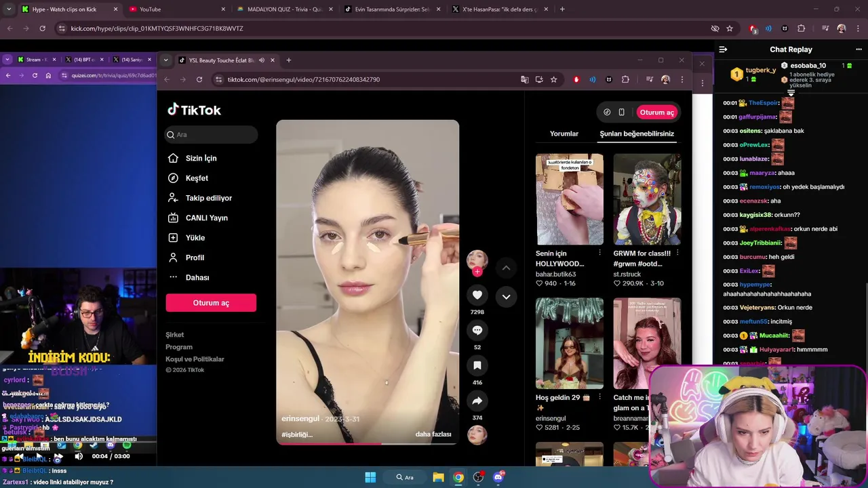
Task: Switch to Evin Tasarımında Sürprizler tab
Action: tap(393, 9)
